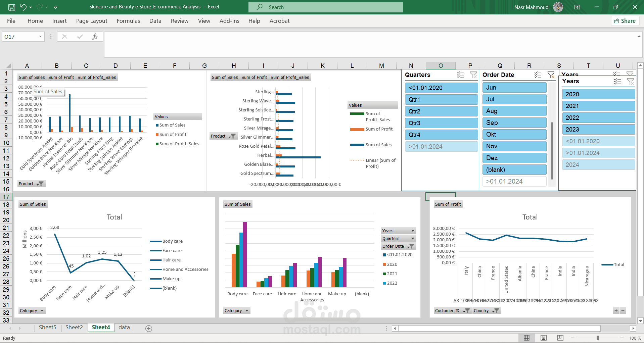The height and width of the screenshot is (343, 644).
Task: Open the Product filter on the horizontal bar chart
Action: [x=223, y=136]
